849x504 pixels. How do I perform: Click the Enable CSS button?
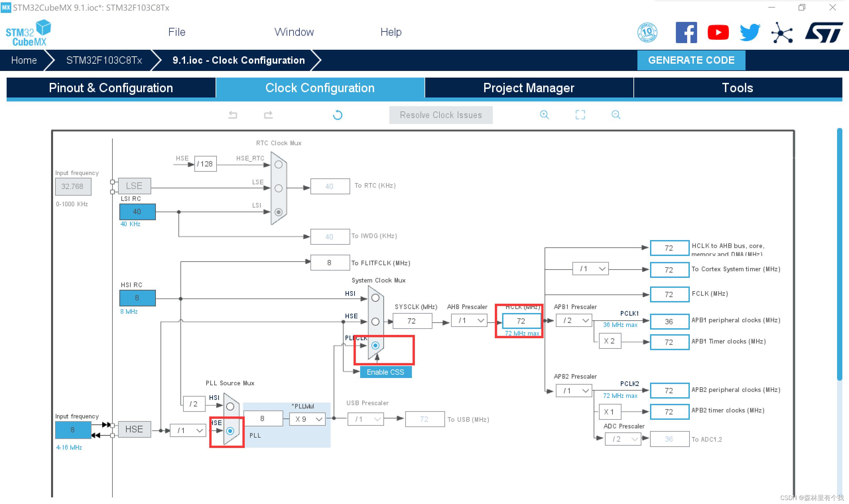pos(385,372)
